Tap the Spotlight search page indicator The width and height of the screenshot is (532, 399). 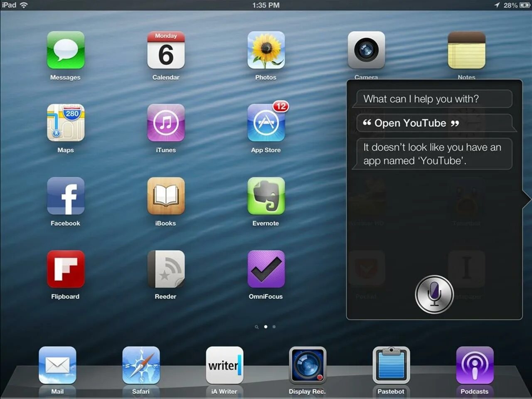pos(257,327)
